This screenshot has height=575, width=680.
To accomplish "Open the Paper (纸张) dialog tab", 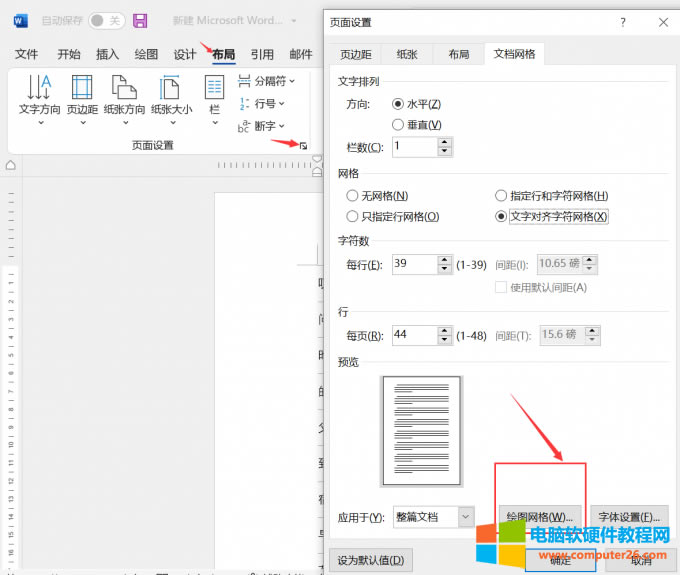I will [408, 55].
